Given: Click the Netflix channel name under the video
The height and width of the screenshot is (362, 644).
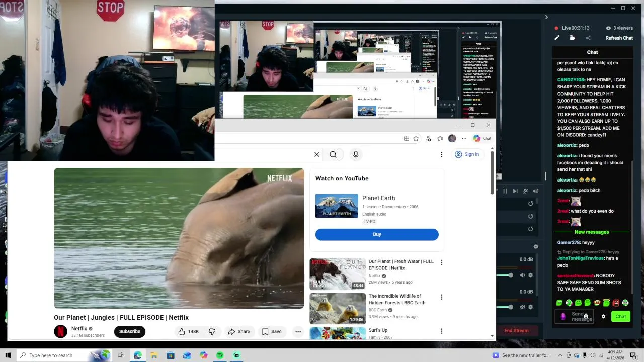Looking at the screenshot, I should click(79, 328).
